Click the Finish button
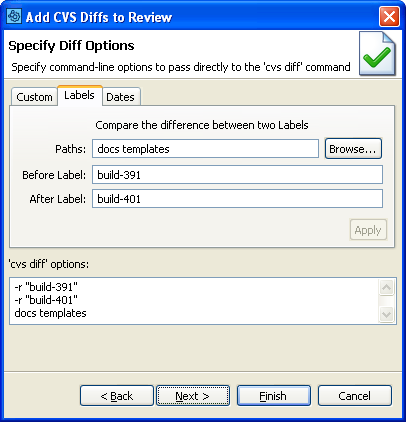The height and width of the screenshot is (422, 406). [274, 396]
